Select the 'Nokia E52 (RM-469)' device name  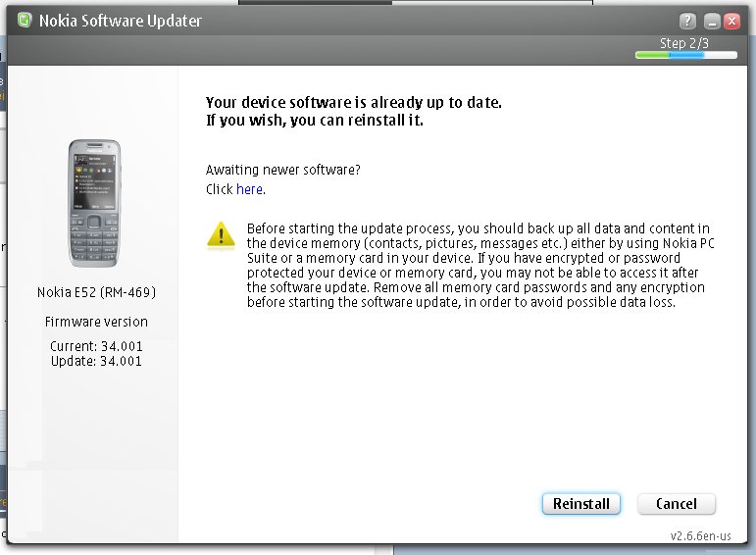coord(96,292)
